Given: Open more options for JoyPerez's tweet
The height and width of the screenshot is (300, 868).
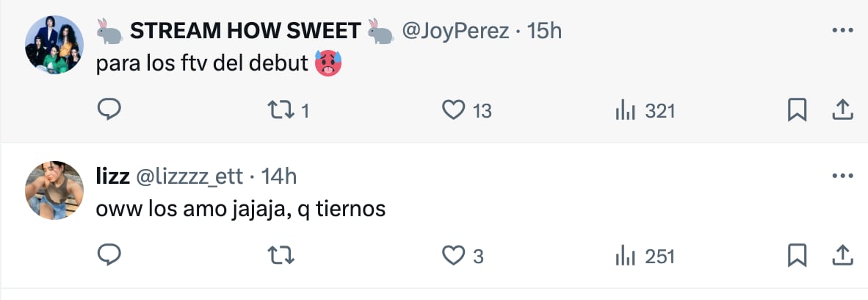Looking at the screenshot, I should click(x=841, y=31).
